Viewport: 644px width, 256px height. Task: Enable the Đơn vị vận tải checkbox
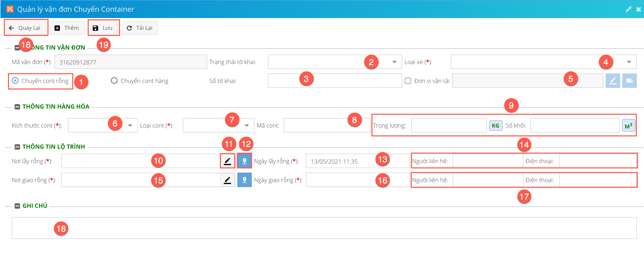408,81
